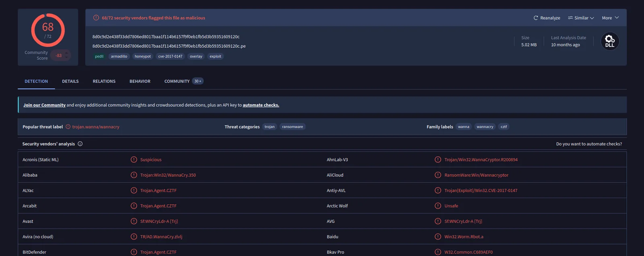
Task: Click TR/AD.WannaCry.zlvlj detection text
Action: [161, 237]
